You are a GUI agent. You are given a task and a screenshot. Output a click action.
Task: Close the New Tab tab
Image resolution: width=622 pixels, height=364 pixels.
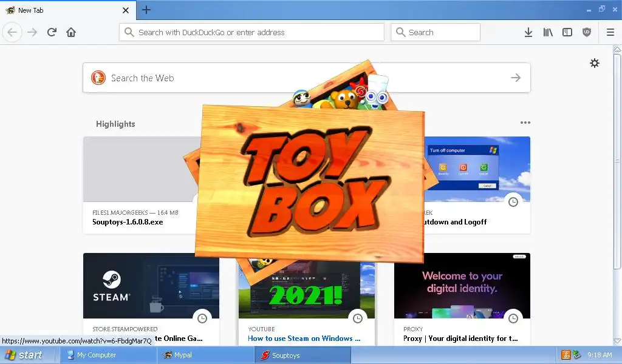click(125, 10)
